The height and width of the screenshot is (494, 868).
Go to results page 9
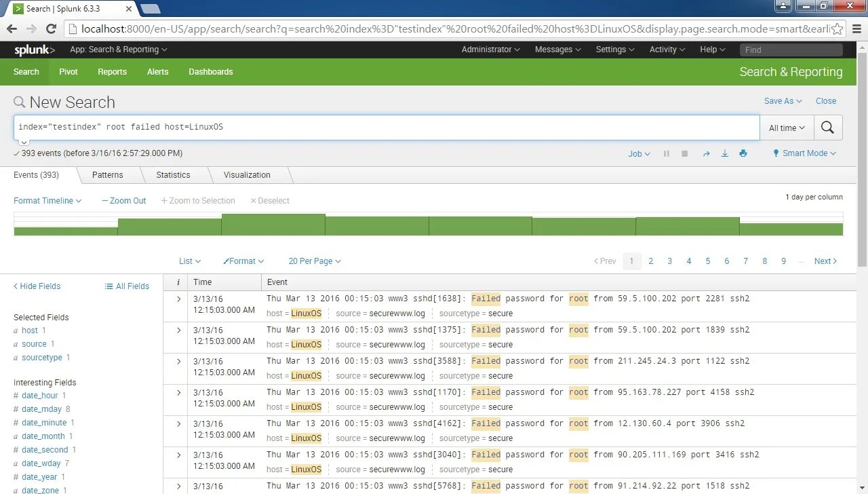(x=784, y=261)
